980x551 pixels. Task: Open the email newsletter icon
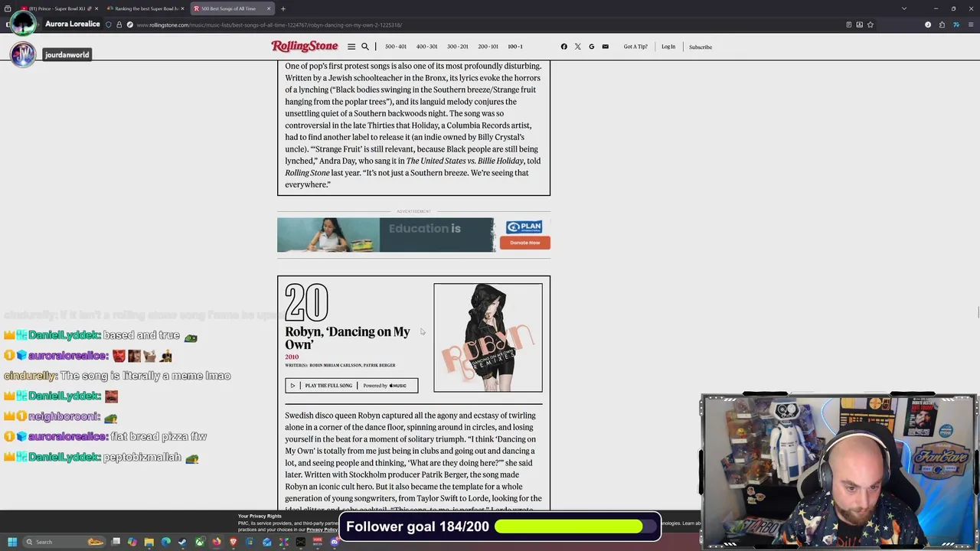click(x=606, y=47)
